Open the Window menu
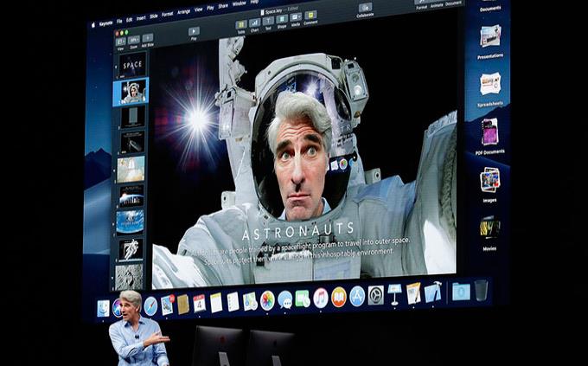Viewport: 588px width, 366px height. click(x=240, y=3)
